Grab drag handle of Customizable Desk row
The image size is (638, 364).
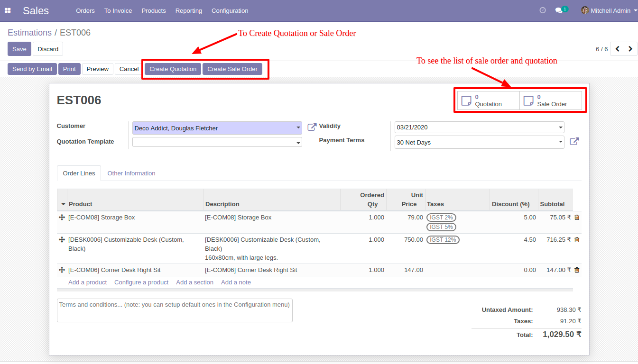point(62,239)
